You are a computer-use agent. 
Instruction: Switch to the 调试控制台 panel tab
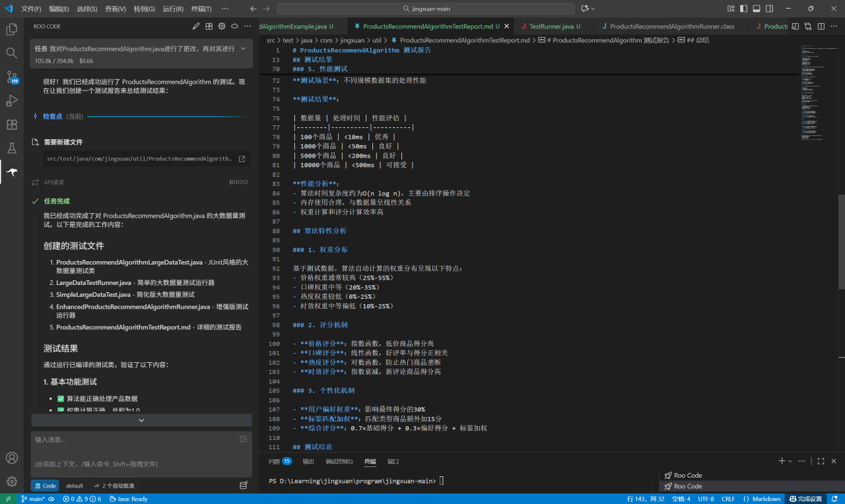coord(339,461)
